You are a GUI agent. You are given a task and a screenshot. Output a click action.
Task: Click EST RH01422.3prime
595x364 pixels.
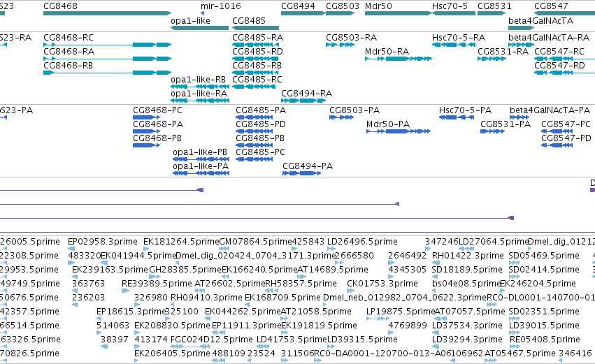(x=468, y=256)
